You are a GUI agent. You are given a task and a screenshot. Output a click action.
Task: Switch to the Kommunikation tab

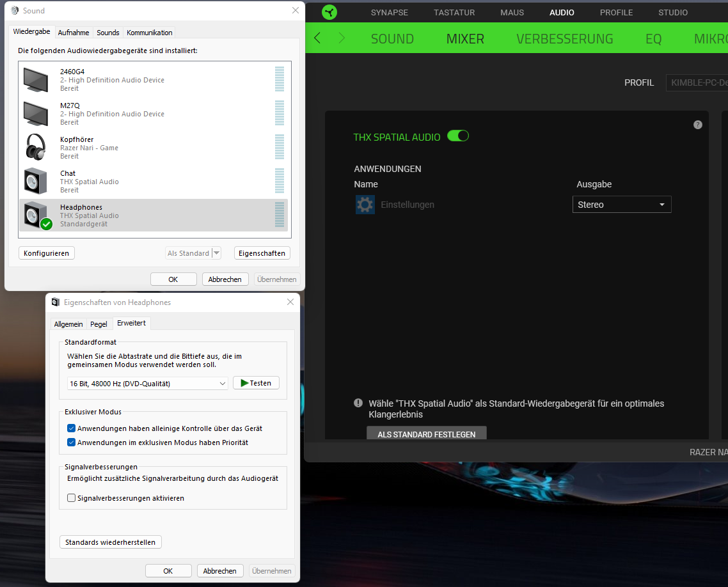point(150,33)
